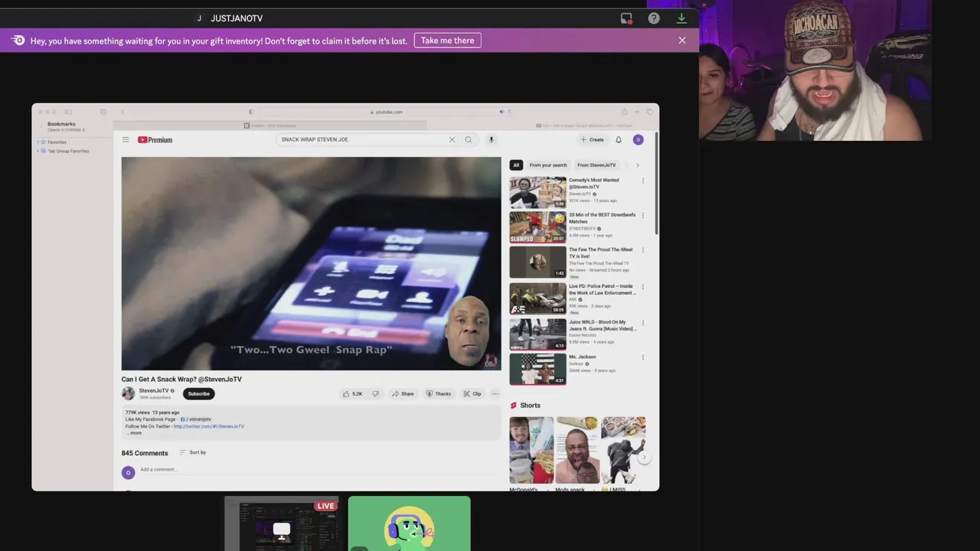Click the Share button under the video
This screenshot has width=980, height=551.
coord(403,394)
